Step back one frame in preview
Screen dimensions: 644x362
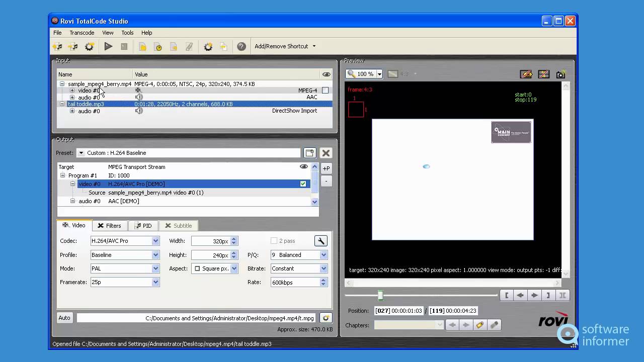click(520, 296)
